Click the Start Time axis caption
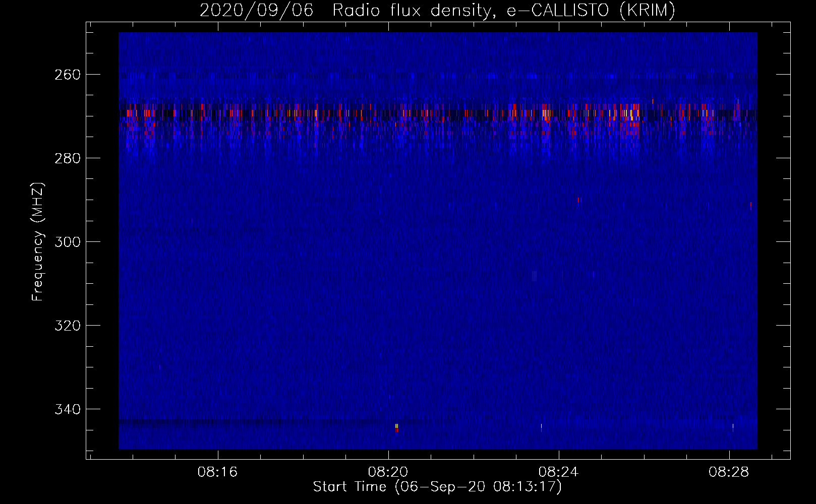This screenshot has width=816, height=504. [x=437, y=487]
